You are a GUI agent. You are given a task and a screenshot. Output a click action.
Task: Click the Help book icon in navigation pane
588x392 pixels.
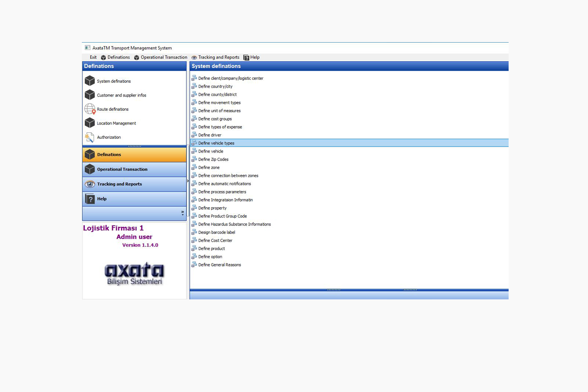coord(90,199)
